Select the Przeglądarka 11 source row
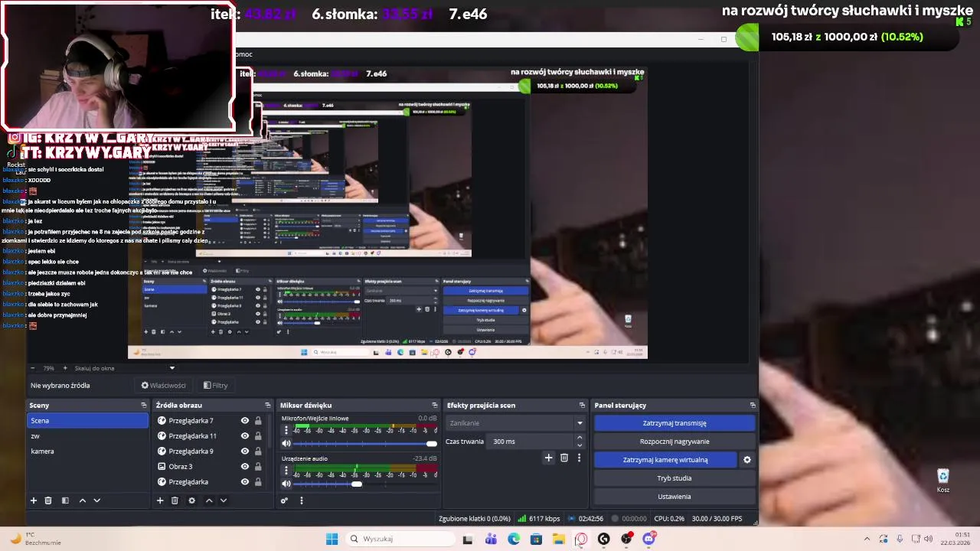980x551 pixels. (212, 436)
